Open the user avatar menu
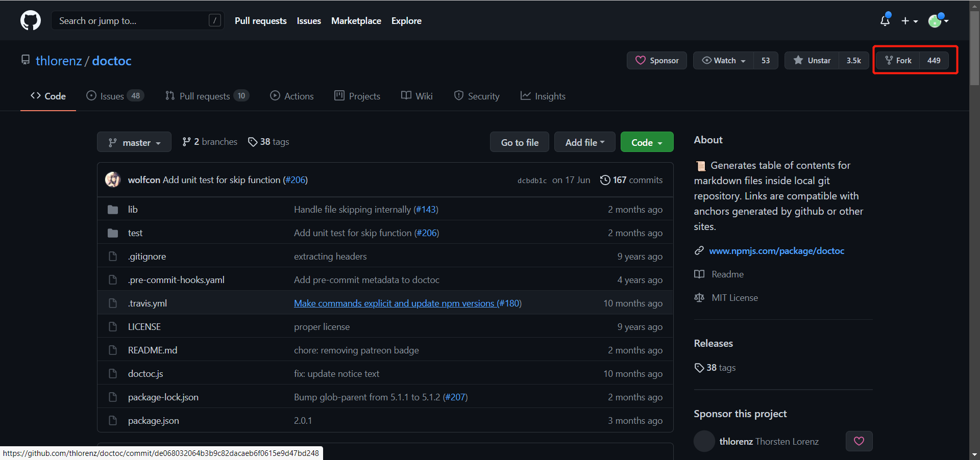 click(938, 20)
